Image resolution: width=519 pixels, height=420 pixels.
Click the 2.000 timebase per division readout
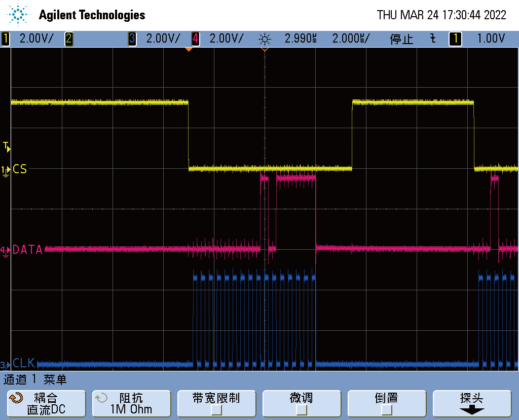click(350, 39)
